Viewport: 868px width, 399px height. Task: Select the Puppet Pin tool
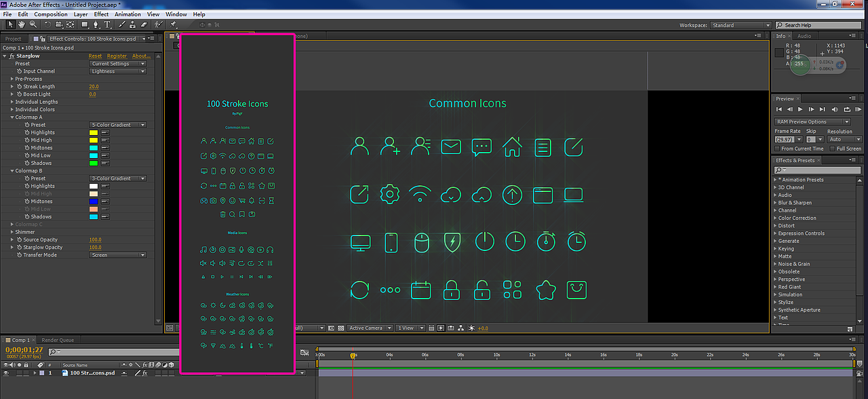point(173,24)
